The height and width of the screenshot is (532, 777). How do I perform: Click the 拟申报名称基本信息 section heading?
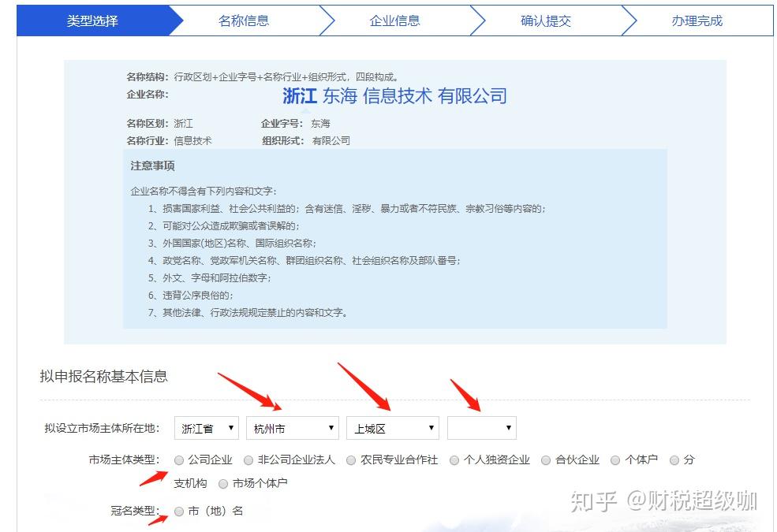pyautogui.click(x=103, y=376)
